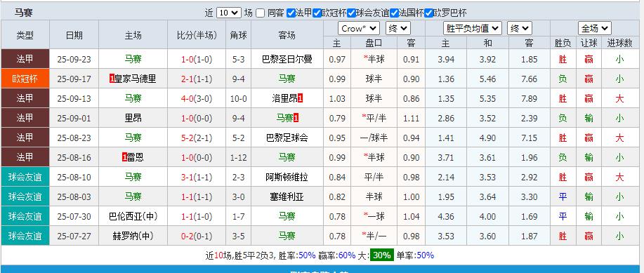Click score 5-2(2-1) against 巴黎足球会

tap(197, 138)
